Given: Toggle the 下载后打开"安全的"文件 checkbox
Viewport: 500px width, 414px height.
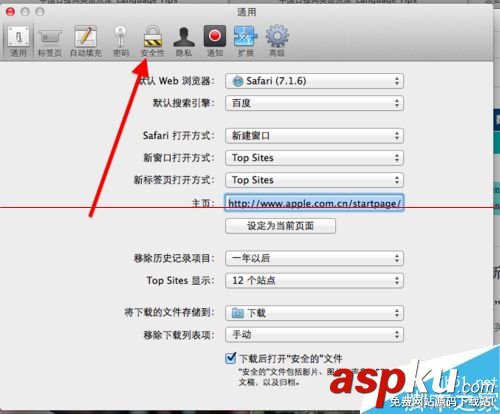Looking at the screenshot, I should click(230, 358).
